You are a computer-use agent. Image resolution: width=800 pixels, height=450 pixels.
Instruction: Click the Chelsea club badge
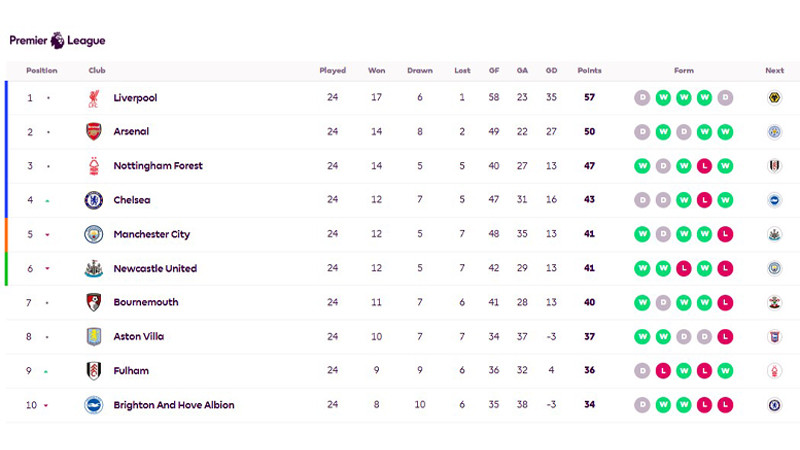coord(93,200)
